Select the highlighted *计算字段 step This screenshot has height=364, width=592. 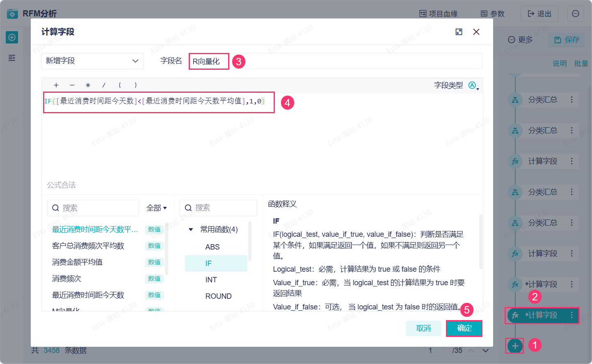click(x=541, y=315)
